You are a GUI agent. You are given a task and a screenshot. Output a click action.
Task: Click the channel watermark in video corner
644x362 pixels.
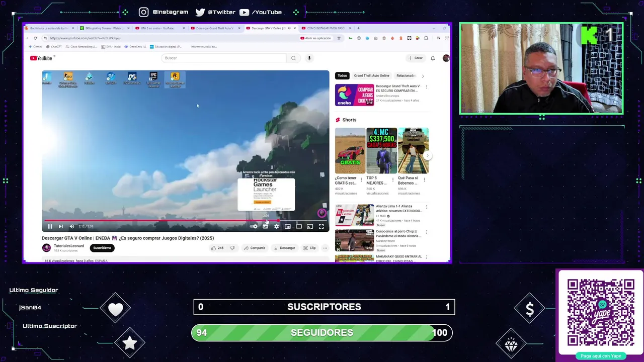tap(321, 213)
